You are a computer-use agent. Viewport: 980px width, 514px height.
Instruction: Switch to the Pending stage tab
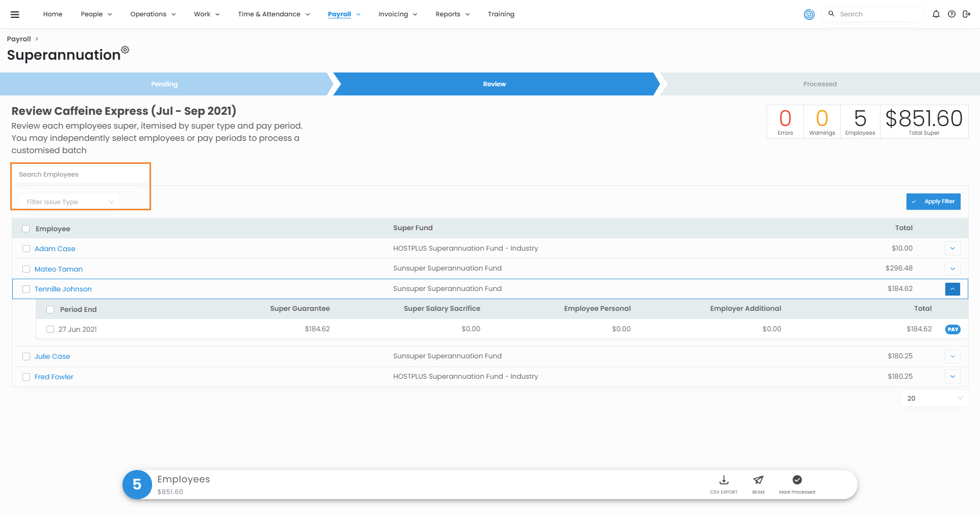coord(164,84)
